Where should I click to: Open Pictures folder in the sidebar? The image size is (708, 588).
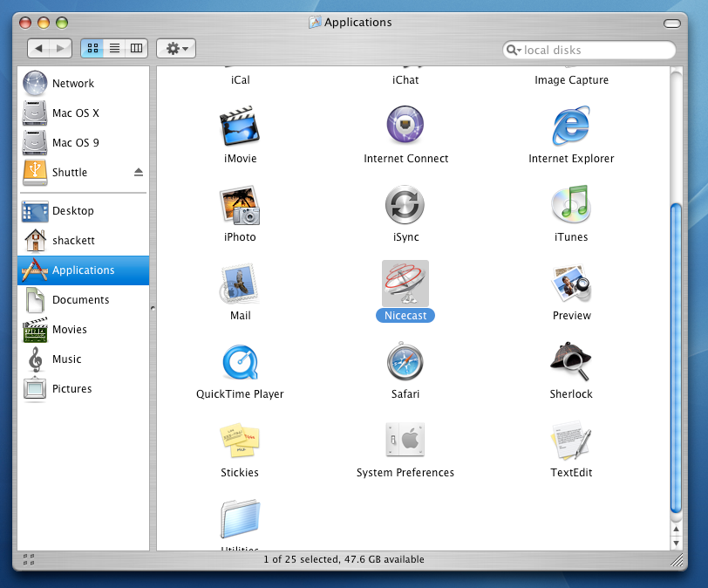point(83,389)
